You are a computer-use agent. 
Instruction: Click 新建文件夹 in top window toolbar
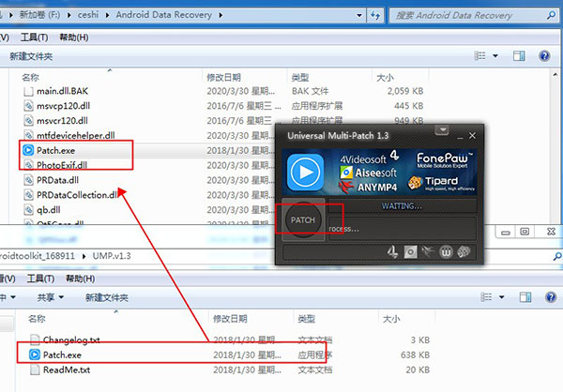pyautogui.click(x=31, y=56)
